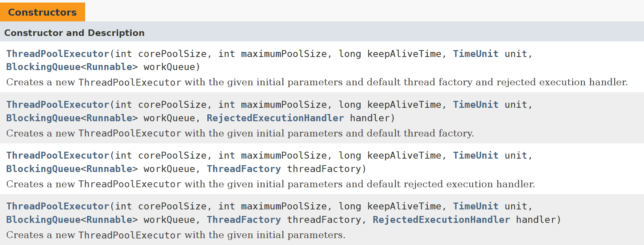The image size is (644, 245).
Task: Open first constructor ThreadPoolExecutor link
Action: coord(58,54)
